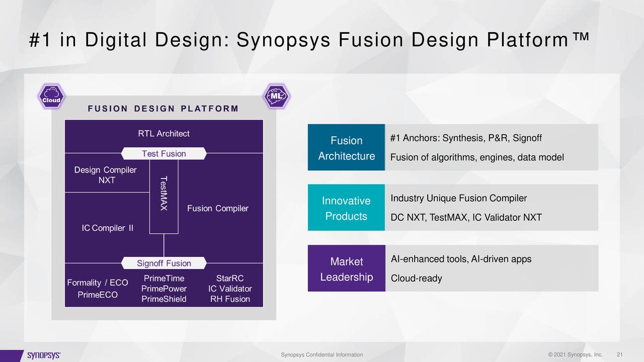644x362 pixels.
Task: Click the ML brain hexagon icon
Action: click(x=276, y=97)
